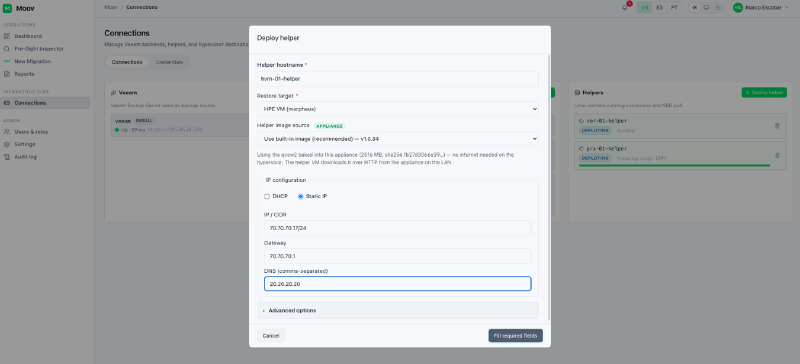
Task: Delete the prx-01-helper with trash icon
Action: (x=777, y=155)
